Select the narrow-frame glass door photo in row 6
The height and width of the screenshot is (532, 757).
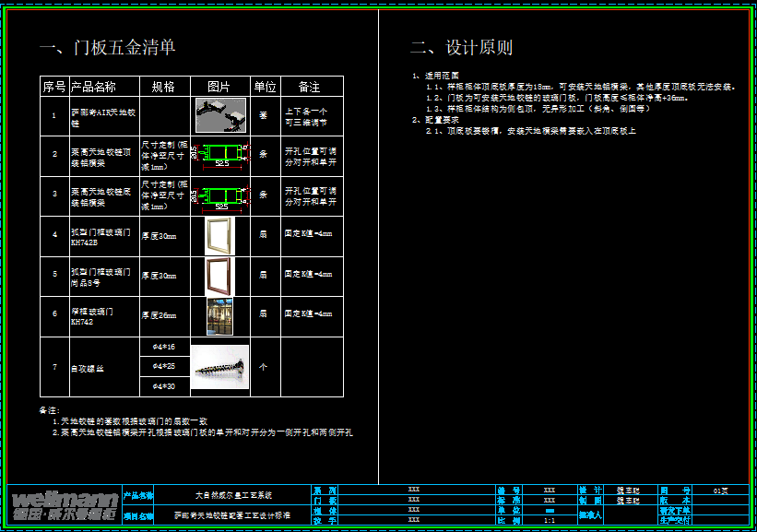click(219, 315)
